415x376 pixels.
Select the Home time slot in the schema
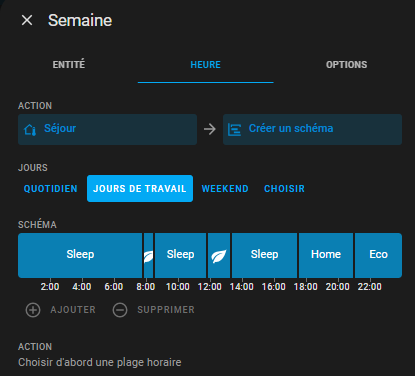[326, 256]
